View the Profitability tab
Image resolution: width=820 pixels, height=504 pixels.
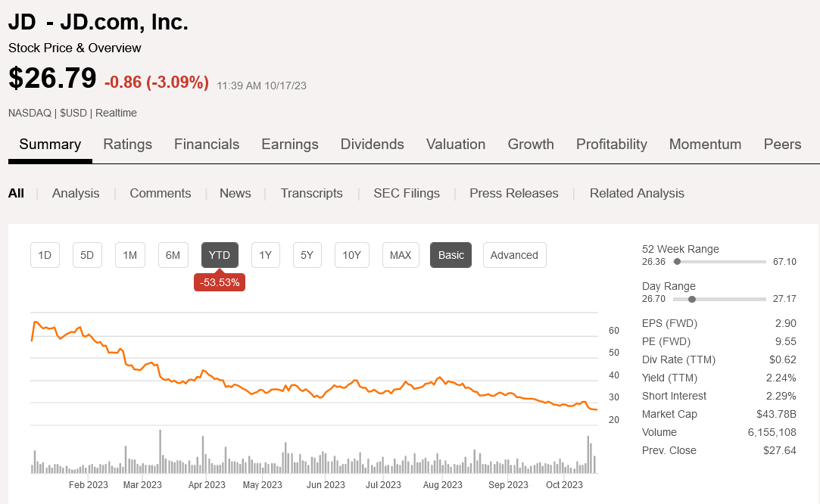611,145
